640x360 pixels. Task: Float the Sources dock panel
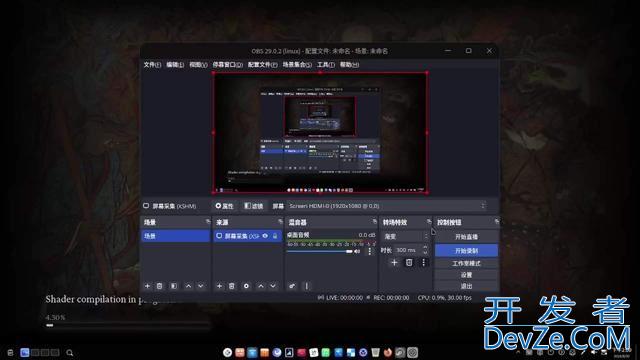pos(280,221)
